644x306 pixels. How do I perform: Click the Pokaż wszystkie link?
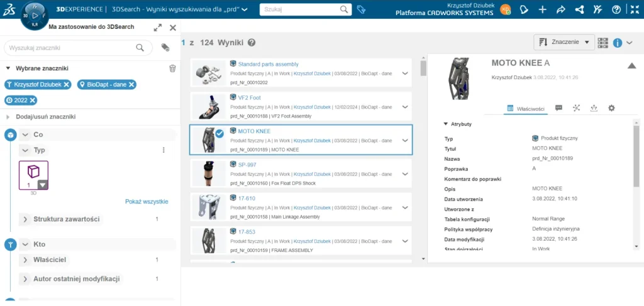(x=147, y=202)
